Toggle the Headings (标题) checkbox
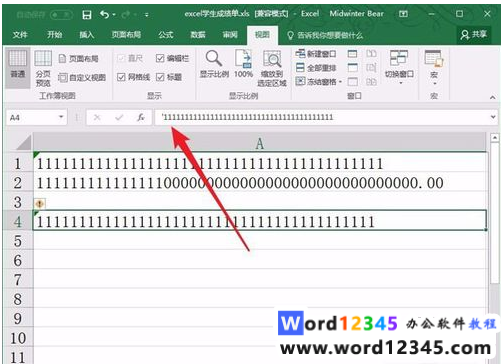 pyautogui.click(x=160, y=77)
